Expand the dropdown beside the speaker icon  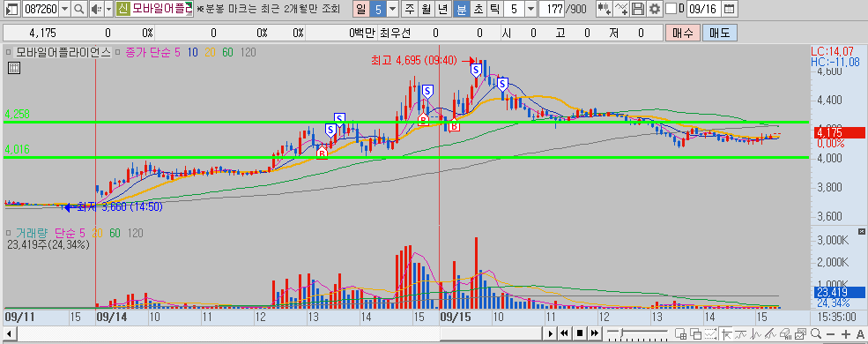pyautogui.click(x=108, y=8)
